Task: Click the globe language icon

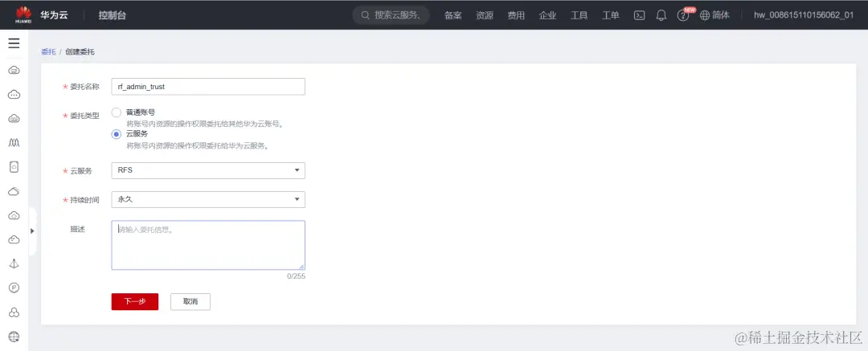Action: click(705, 15)
